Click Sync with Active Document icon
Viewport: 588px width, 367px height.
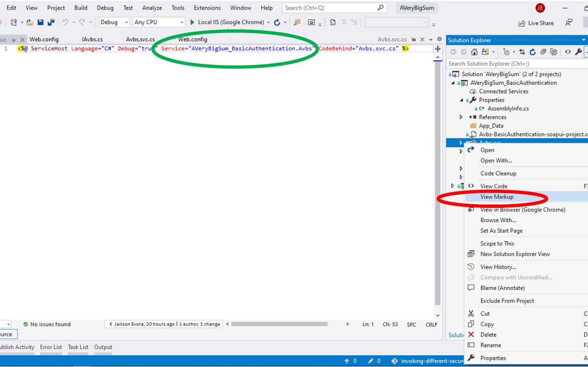click(x=522, y=52)
